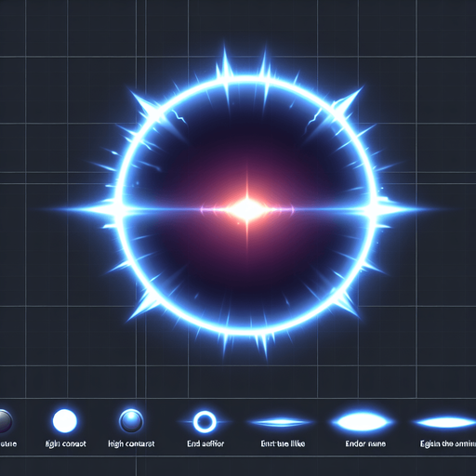Viewport: 476px width, 476px height.
Task: Select the wide bright ellipse glow preset
Action: pyautogui.click(x=362, y=422)
